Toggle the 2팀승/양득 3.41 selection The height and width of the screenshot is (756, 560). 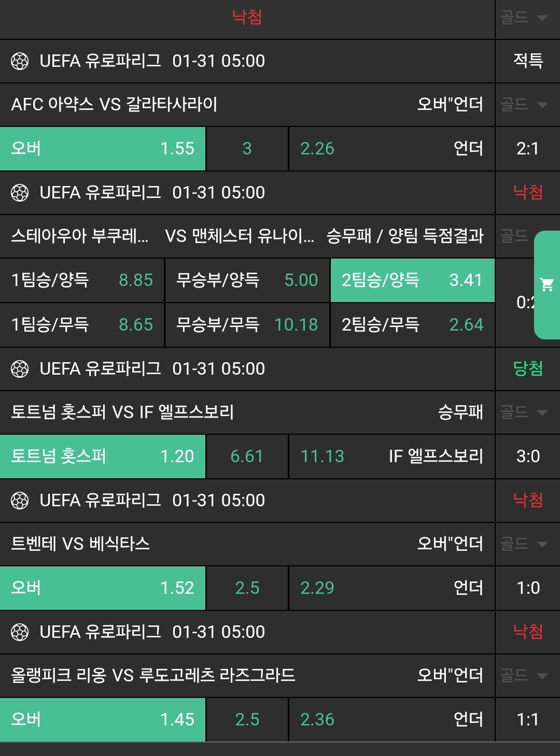tap(412, 280)
